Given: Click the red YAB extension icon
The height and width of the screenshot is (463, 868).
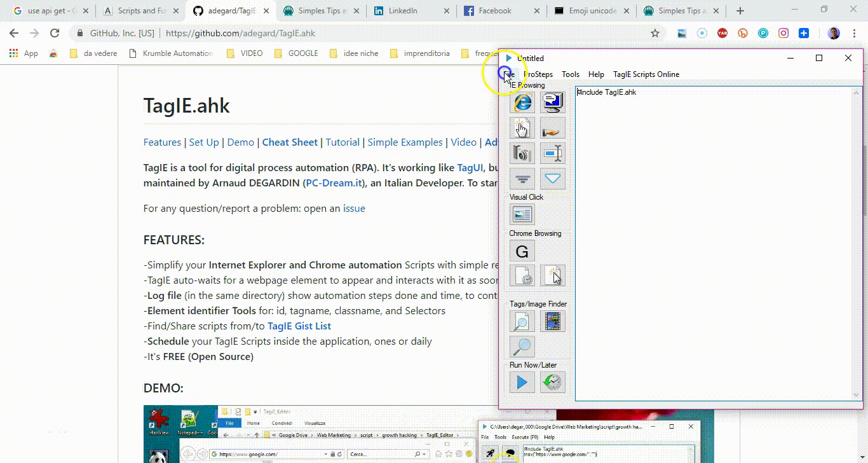Looking at the screenshot, I should [x=722, y=33].
